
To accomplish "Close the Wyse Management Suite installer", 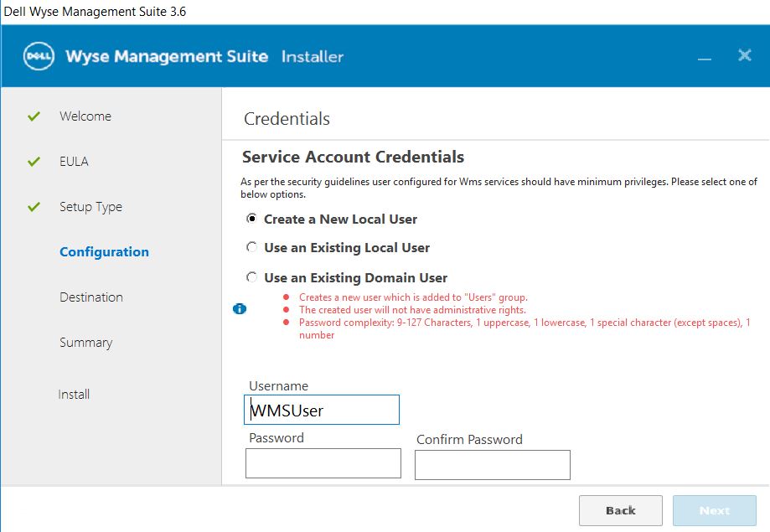I will [x=744, y=56].
